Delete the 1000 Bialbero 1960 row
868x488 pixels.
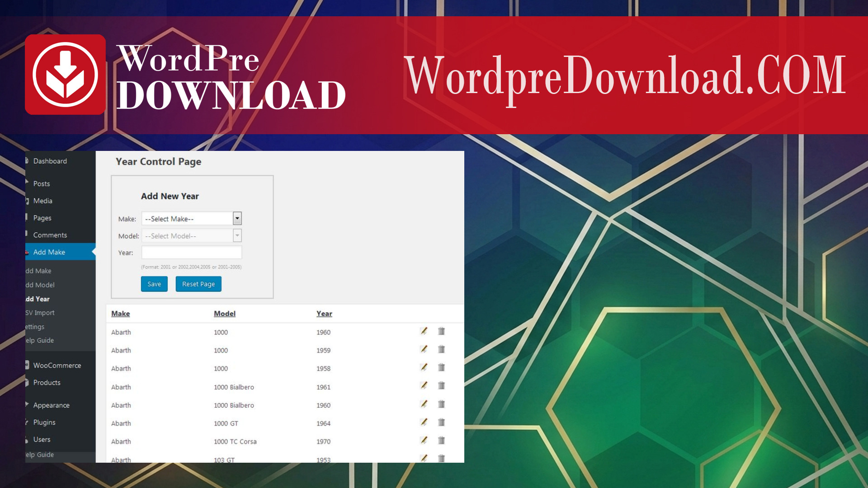(x=441, y=404)
